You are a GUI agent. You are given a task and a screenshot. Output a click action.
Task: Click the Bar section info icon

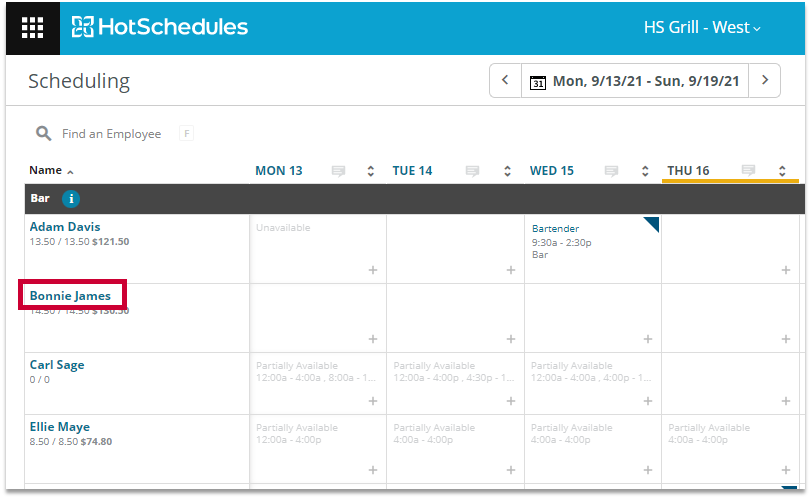[x=71, y=198]
